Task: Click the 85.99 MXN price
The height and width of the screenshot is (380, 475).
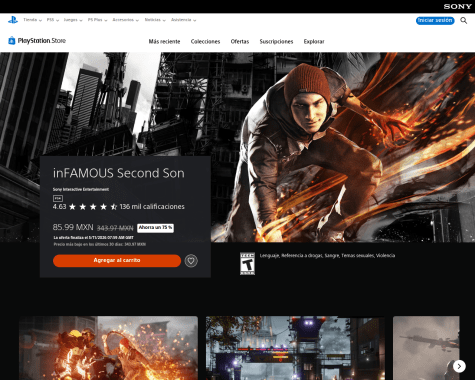Action: (73, 227)
